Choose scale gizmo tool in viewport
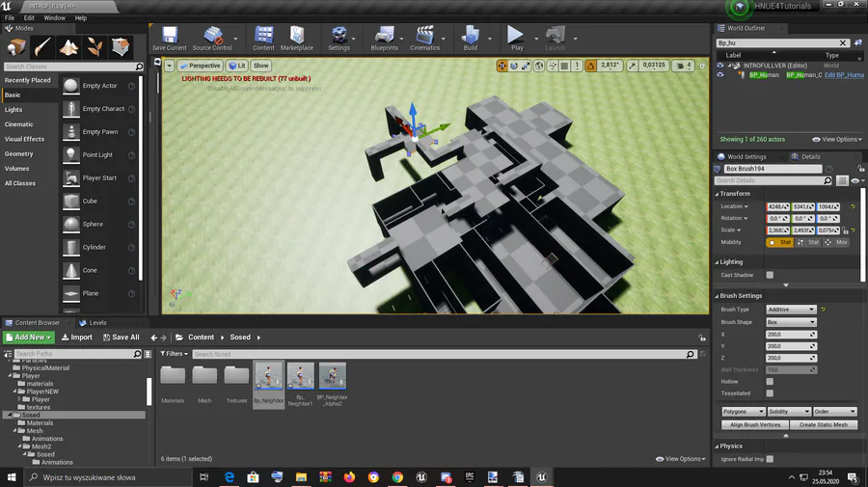 click(526, 66)
